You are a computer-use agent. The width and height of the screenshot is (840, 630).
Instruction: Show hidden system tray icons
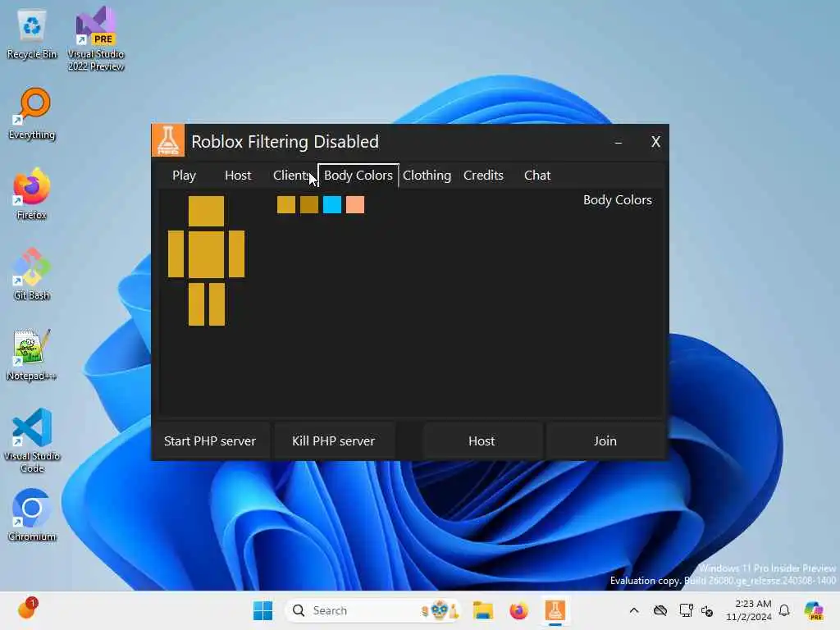tap(634, 610)
